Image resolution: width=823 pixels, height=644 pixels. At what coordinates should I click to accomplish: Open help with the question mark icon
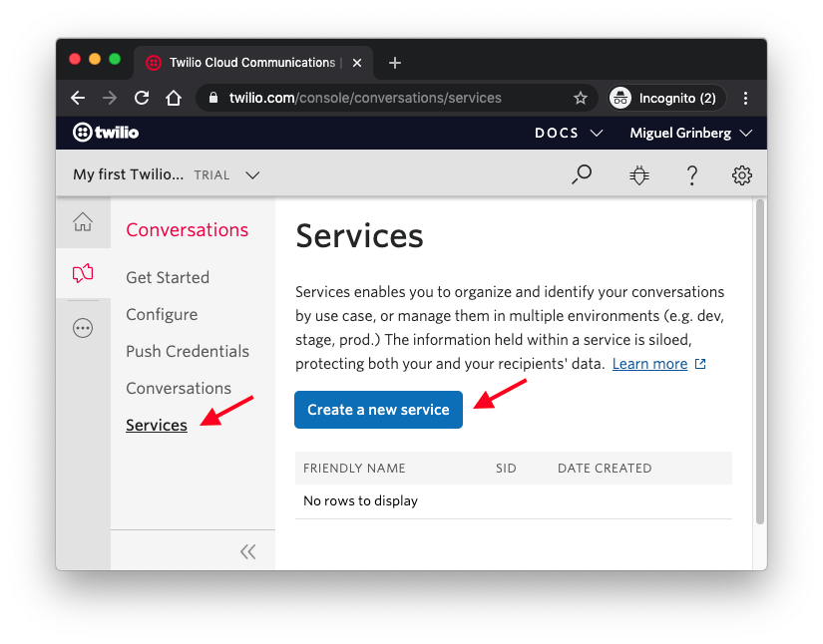pos(692,175)
